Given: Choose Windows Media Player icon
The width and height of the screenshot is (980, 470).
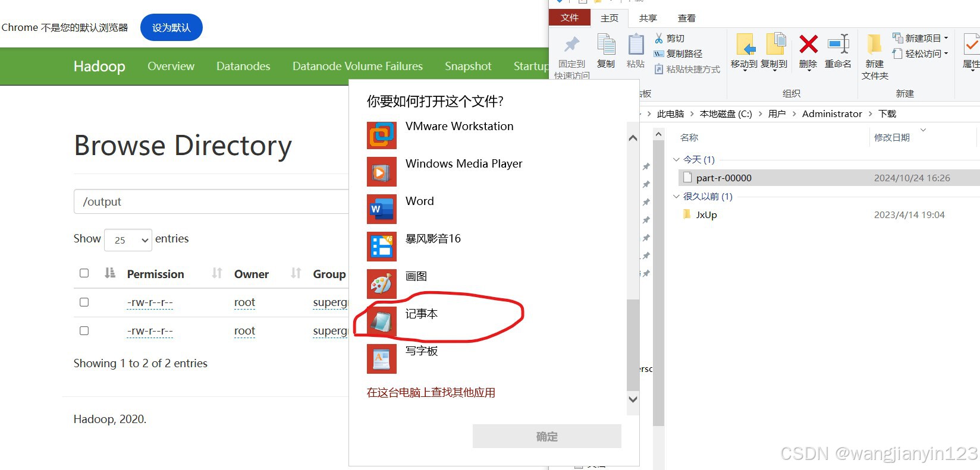Looking at the screenshot, I should tap(382, 172).
